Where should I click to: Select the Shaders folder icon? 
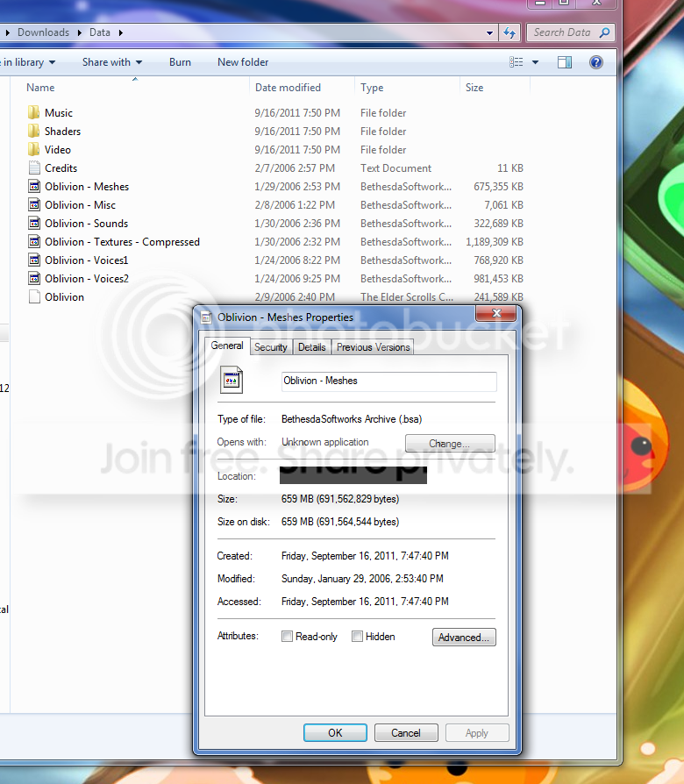point(33,131)
